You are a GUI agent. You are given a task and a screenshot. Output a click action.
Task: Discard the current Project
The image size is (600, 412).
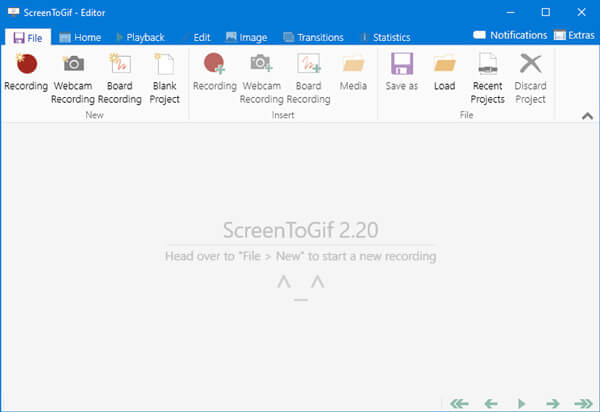point(530,78)
